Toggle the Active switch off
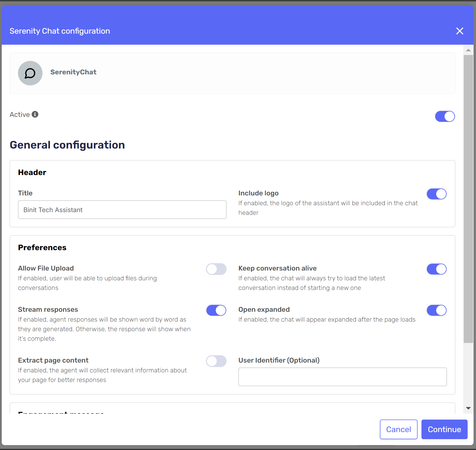Viewport: 476px width, 450px height. point(445,116)
